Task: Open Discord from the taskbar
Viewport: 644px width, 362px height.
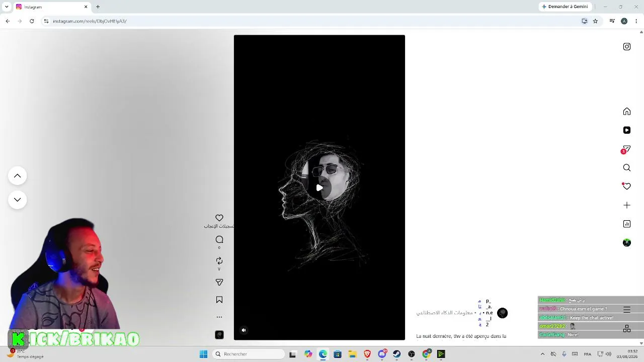Action: point(382,354)
